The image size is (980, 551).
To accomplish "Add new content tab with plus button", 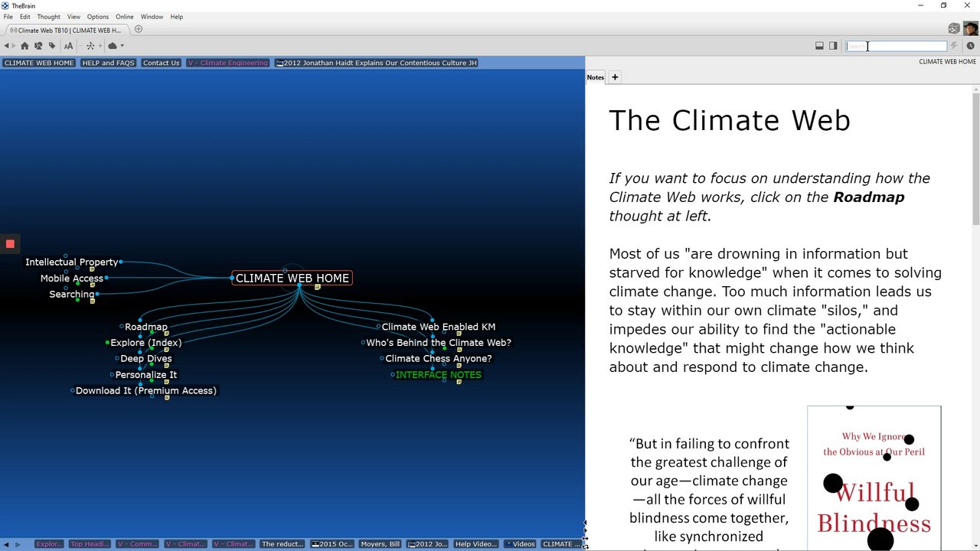I will [x=615, y=77].
